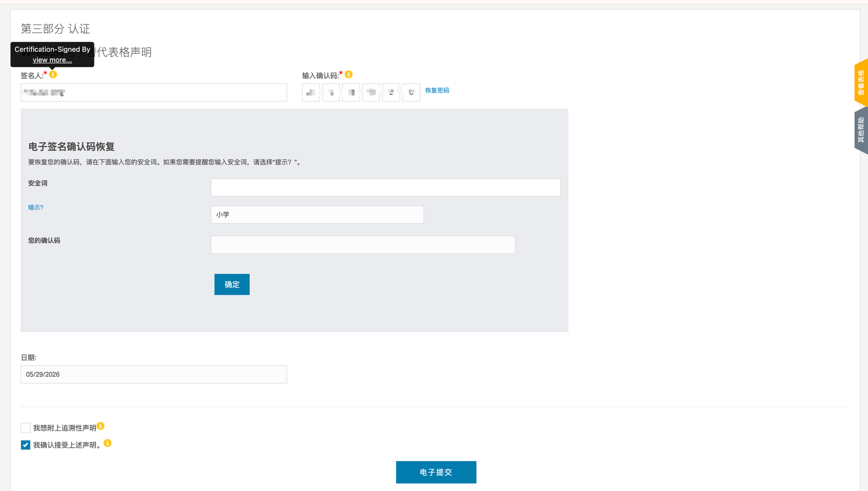Screen dimensions: 868x491
Task: Click the 恢复密码 link
Action: tap(437, 91)
